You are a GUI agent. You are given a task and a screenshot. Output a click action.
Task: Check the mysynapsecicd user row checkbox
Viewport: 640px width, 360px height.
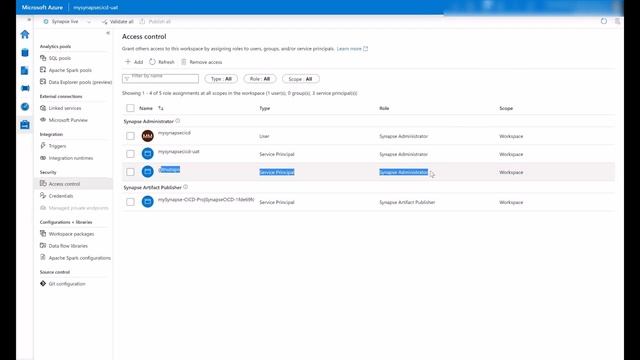[130, 136]
